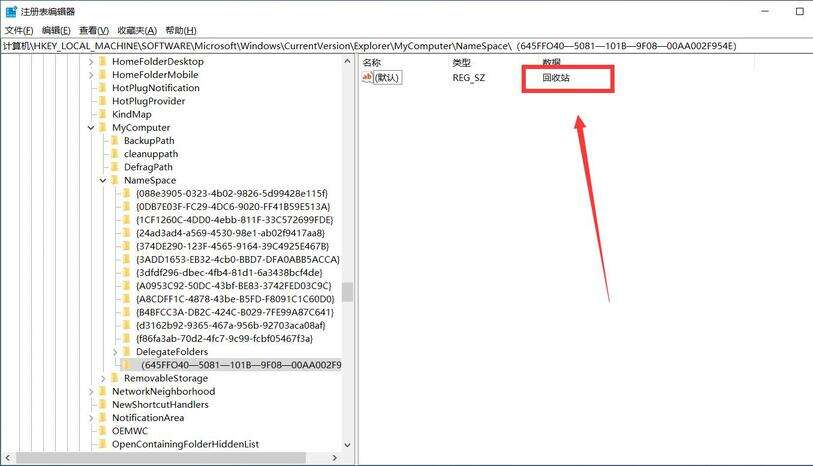Screen dimensions: 813x466
Task: Select the KindMap folder icon
Action: pos(103,114)
